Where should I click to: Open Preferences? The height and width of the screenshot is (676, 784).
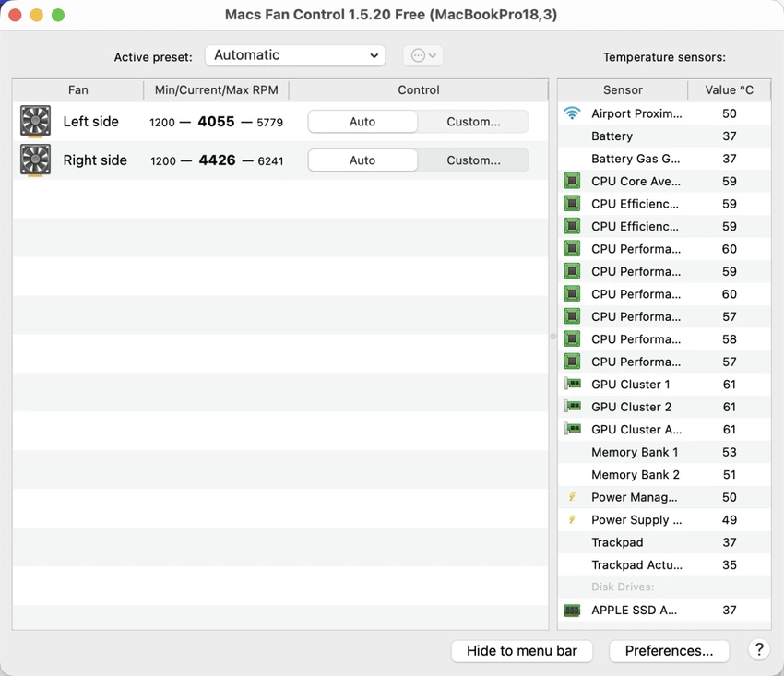pos(669,651)
